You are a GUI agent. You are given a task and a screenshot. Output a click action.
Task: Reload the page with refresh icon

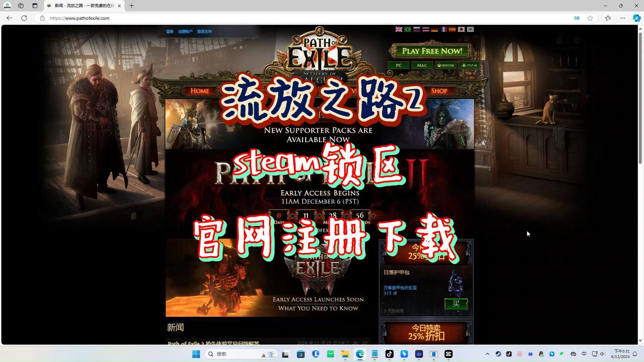(x=24, y=18)
